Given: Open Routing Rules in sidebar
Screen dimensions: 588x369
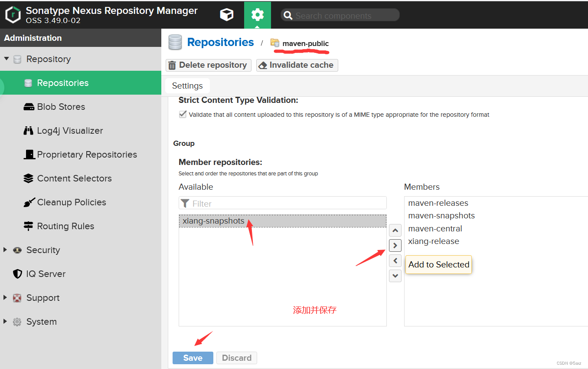Looking at the screenshot, I should 81,226.
